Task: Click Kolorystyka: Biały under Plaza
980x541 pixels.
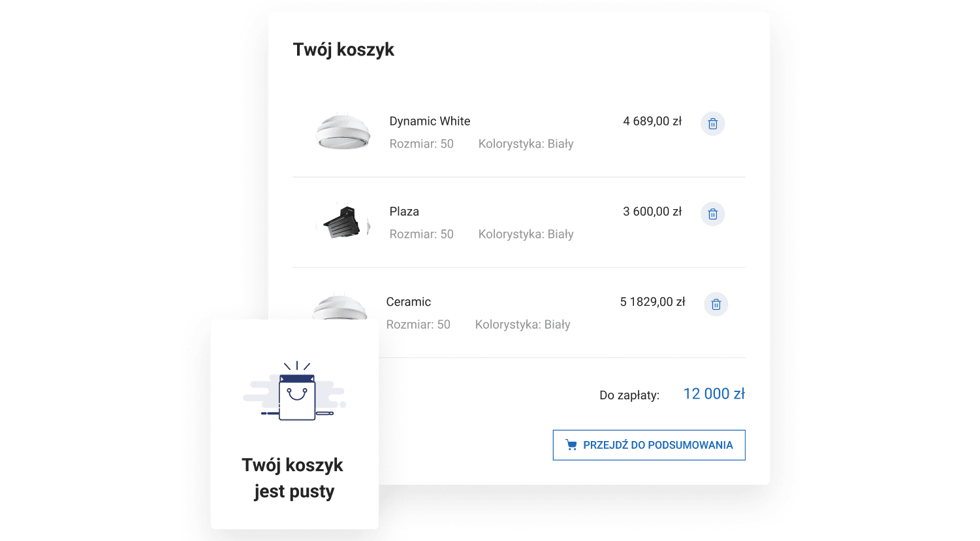Action: point(526,234)
